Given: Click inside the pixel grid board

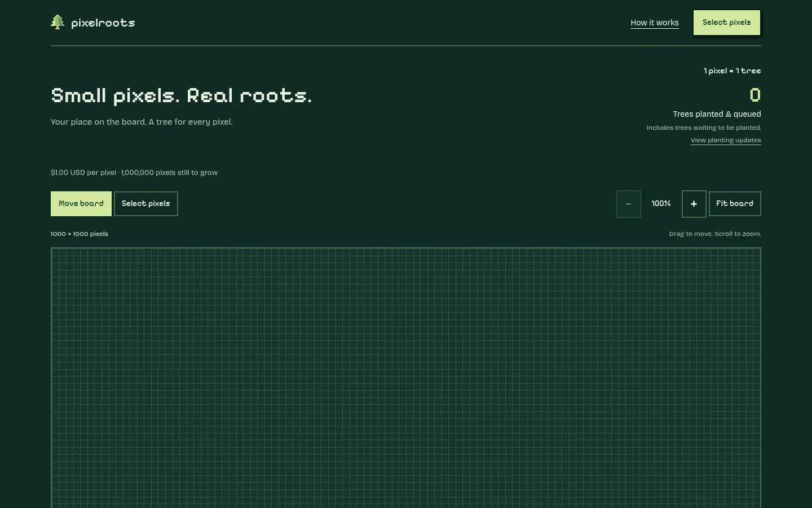Looking at the screenshot, I should click(406, 378).
